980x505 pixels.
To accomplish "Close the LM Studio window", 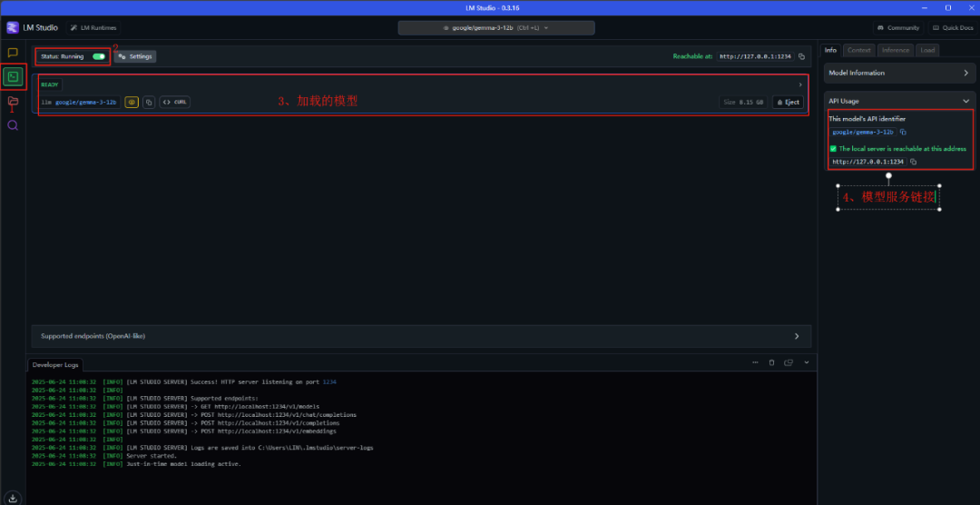I will (x=969, y=7).
